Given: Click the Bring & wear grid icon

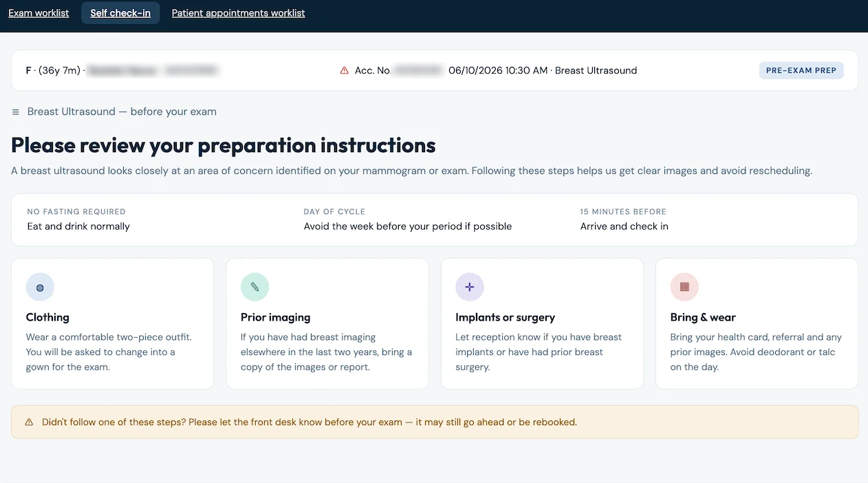Looking at the screenshot, I should coord(684,287).
